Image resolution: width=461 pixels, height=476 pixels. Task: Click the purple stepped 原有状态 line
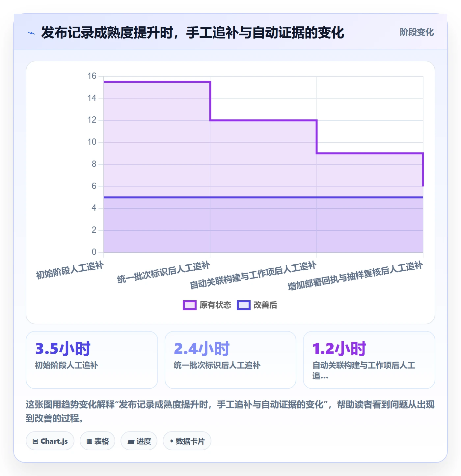tap(263, 120)
